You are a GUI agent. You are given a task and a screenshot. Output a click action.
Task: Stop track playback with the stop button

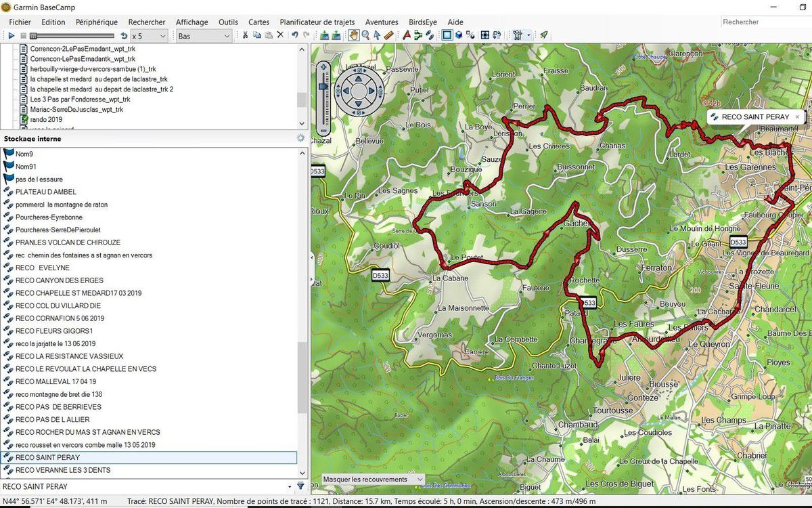pos(23,35)
